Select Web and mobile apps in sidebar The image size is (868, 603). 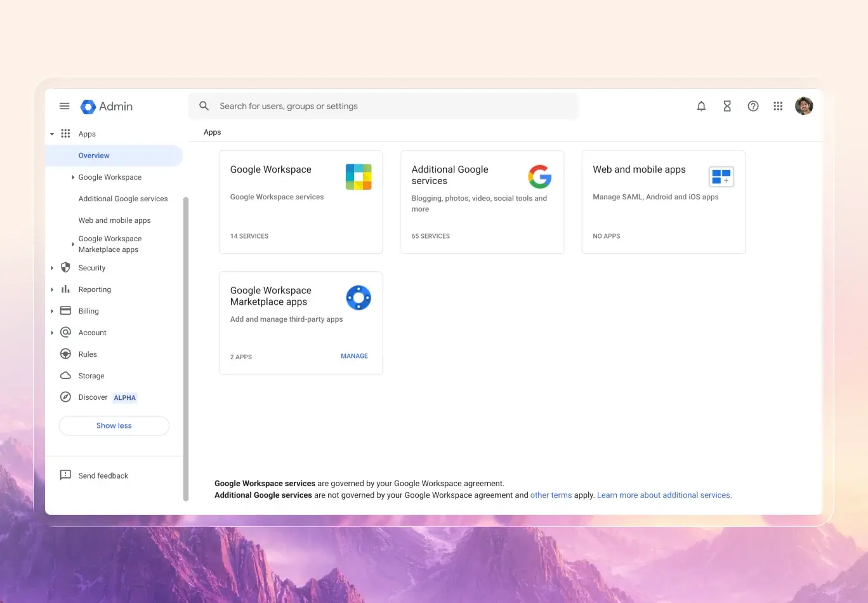point(114,220)
